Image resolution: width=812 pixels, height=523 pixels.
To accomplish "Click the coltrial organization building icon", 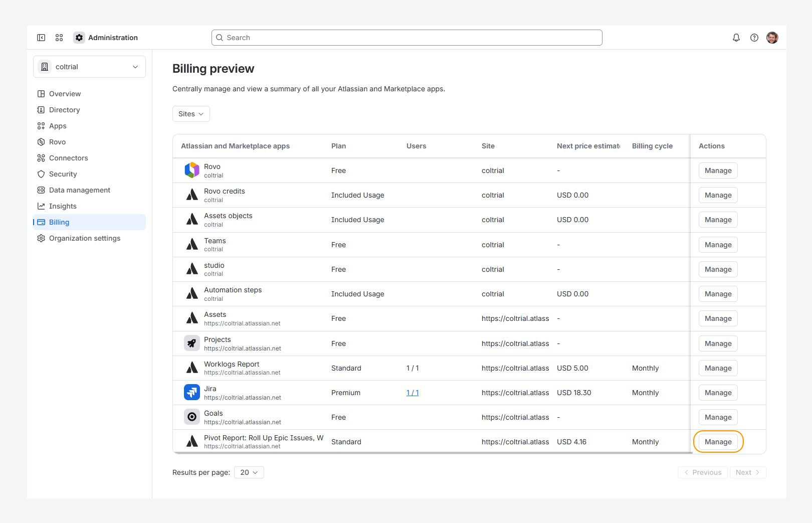I will pos(45,67).
